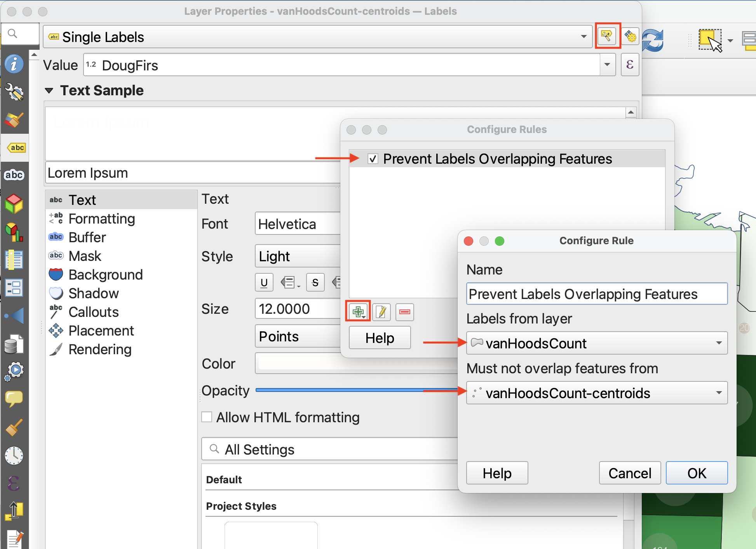
Task: Open the Single Labels mode dropdown
Action: pos(317,37)
